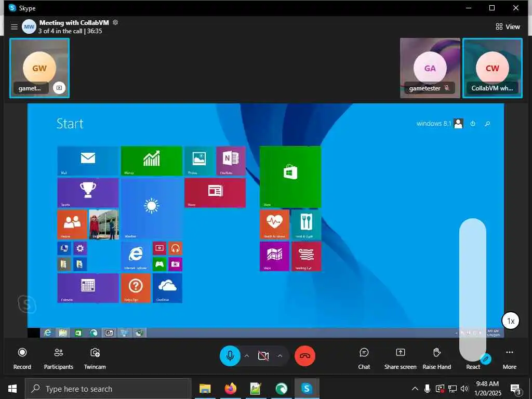Open the PC settings gear small tile
Viewport: 532px width, 399px height.
click(x=80, y=248)
